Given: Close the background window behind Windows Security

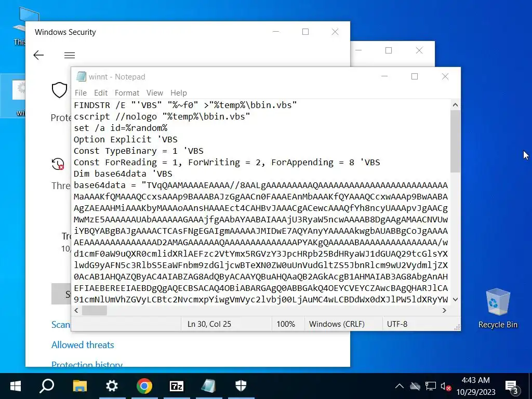Looking at the screenshot, I should coord(419,50).
